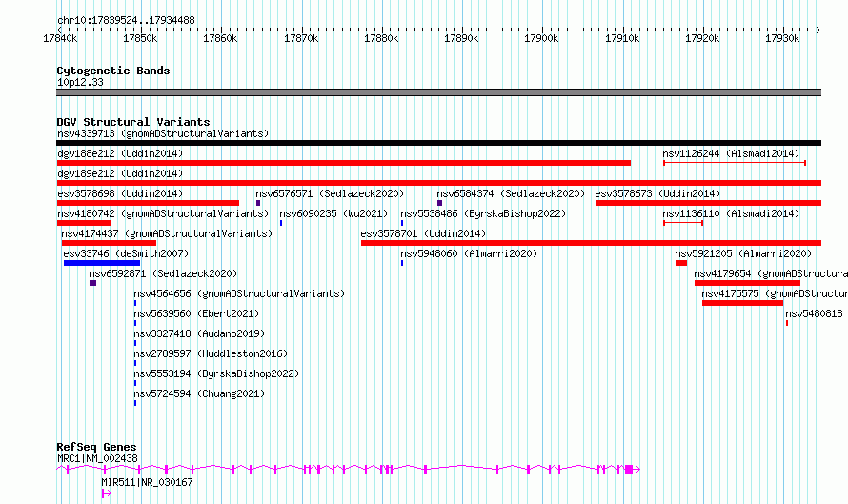The image size is (848, 504).
Task: Click the blue nsv3327418 variant marker
Action: click(x=135, y=343)
